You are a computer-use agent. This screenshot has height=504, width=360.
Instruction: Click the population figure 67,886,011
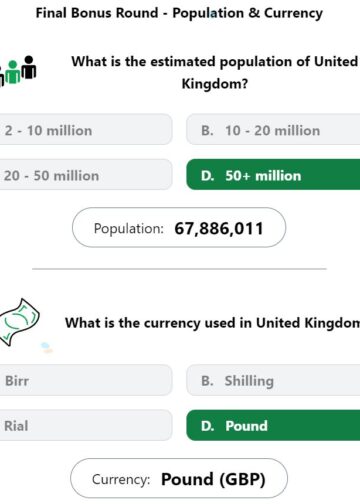[219, 229]
